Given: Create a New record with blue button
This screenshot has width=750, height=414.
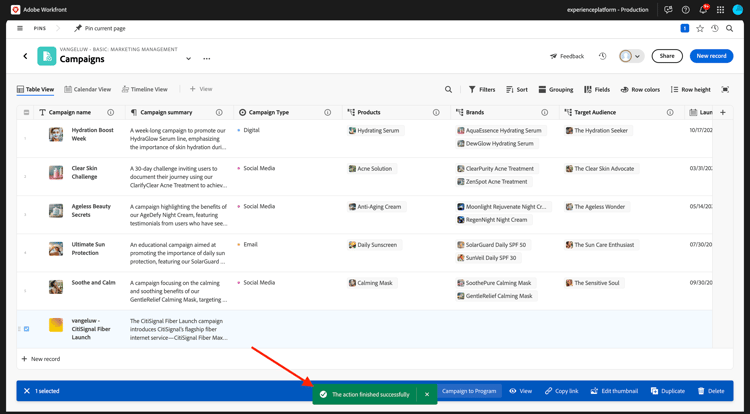Looking at the screenshot, I should coord(711,56).
